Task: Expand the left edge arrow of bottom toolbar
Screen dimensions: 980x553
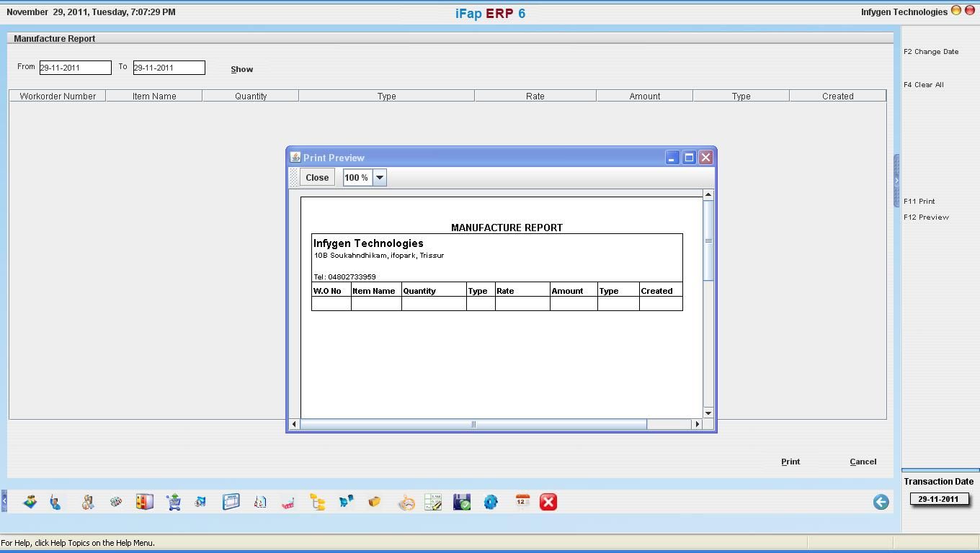Action: tap(4, 501)
